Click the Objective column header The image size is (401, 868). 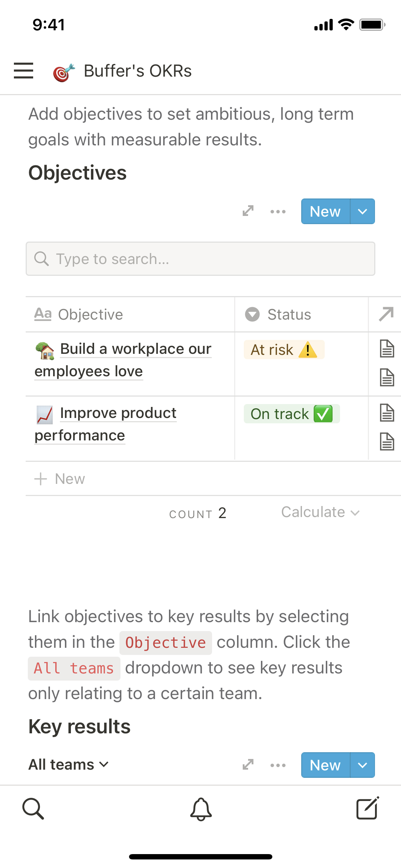(x=91, y=314)
